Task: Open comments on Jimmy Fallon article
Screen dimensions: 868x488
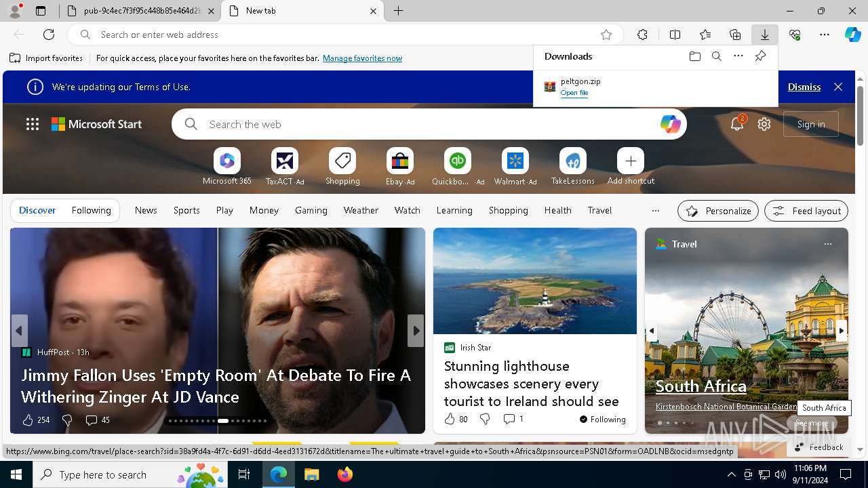Action: 98,420
